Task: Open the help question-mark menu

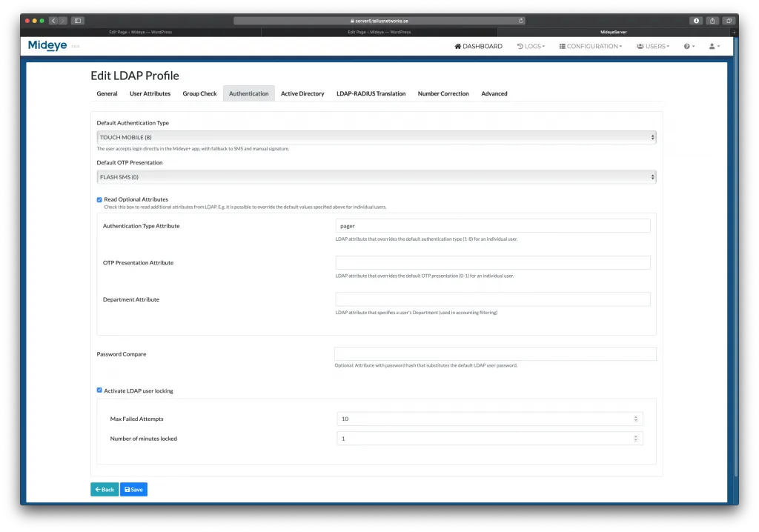Action: point(686,46)
